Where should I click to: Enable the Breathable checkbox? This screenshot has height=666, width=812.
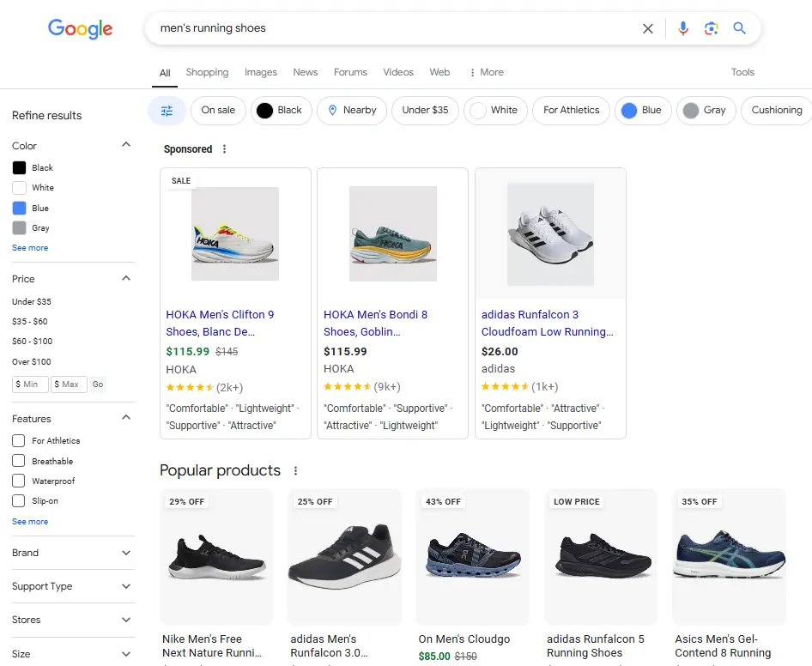coord(19,461)
